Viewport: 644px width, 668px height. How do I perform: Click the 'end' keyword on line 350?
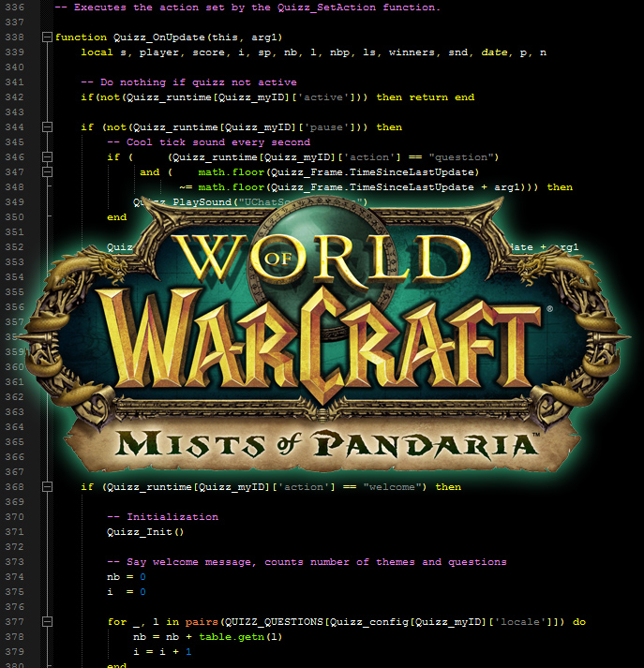(117, 217)
